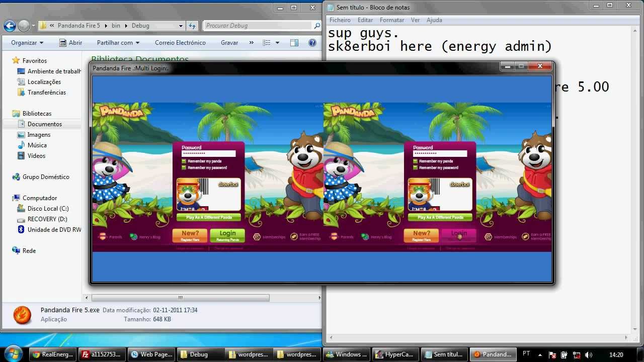Open Explorer help with the question mark icon
Image resolution: width=644 pixels, height=362 pixels.
pyautogui.click(x=312, y=43)
